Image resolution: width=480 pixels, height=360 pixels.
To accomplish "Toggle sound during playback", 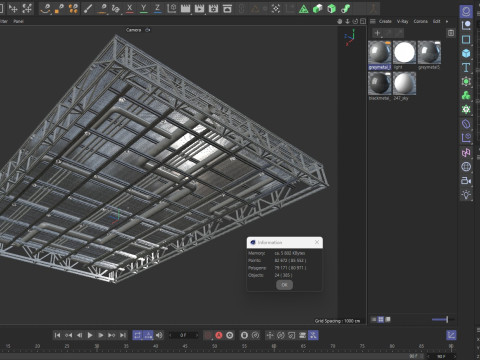I will pos(159,335).
